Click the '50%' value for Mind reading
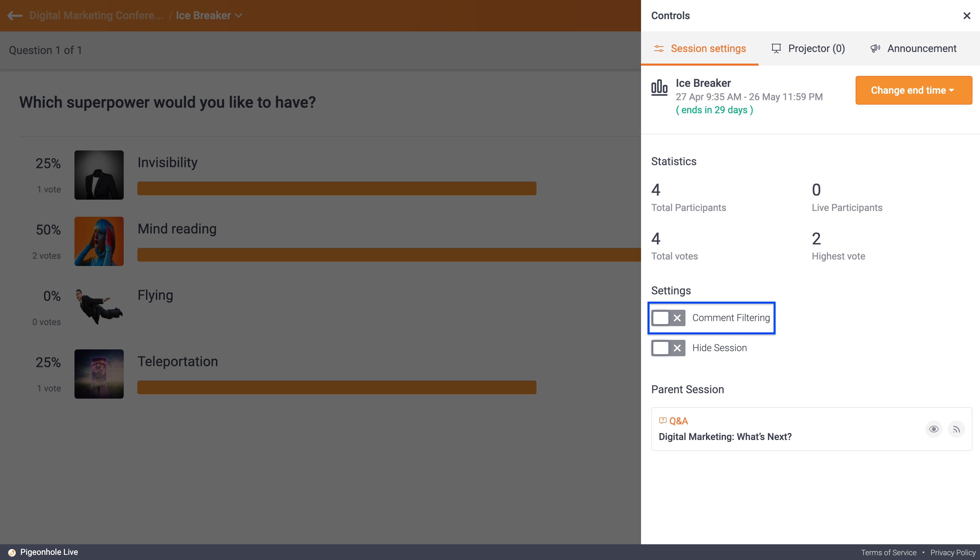This screenshot has width=980, height=560. (x=49, y=230)
